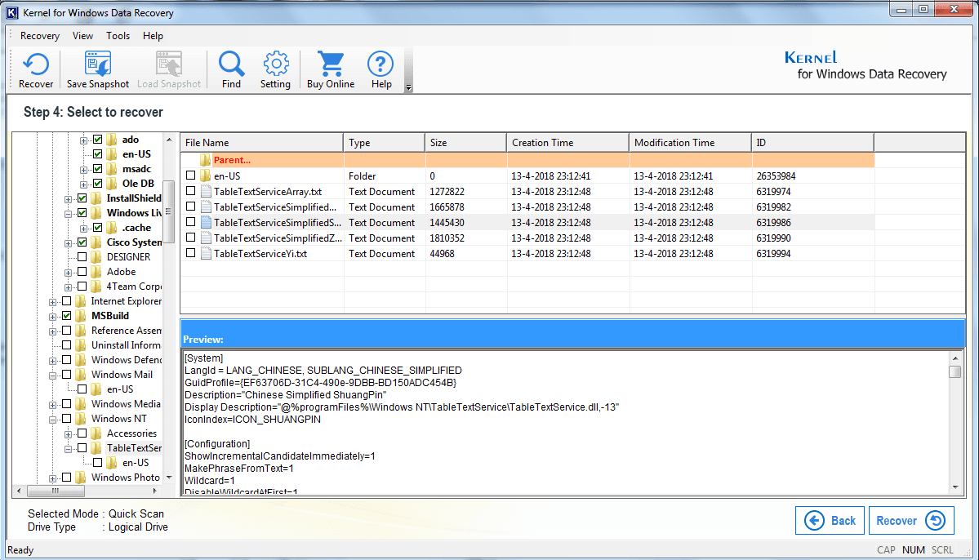Collapse the Windows Live tree node

point(68,214)
